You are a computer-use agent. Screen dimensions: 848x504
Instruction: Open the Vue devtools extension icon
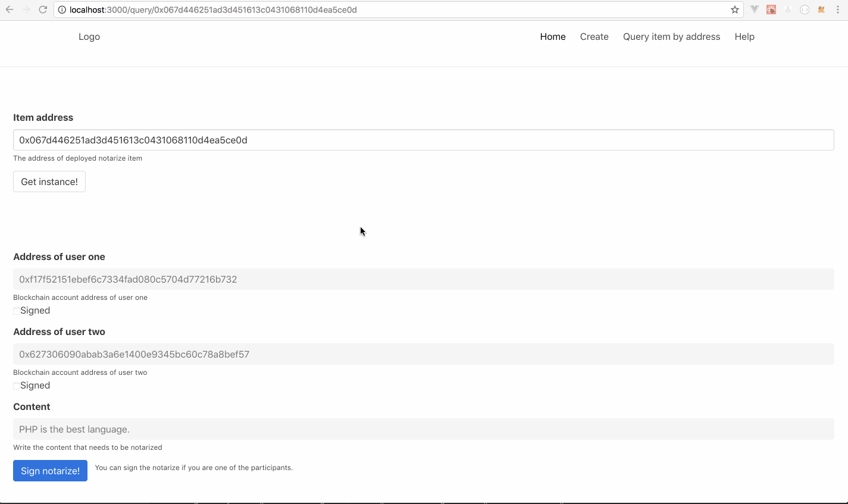755,10
